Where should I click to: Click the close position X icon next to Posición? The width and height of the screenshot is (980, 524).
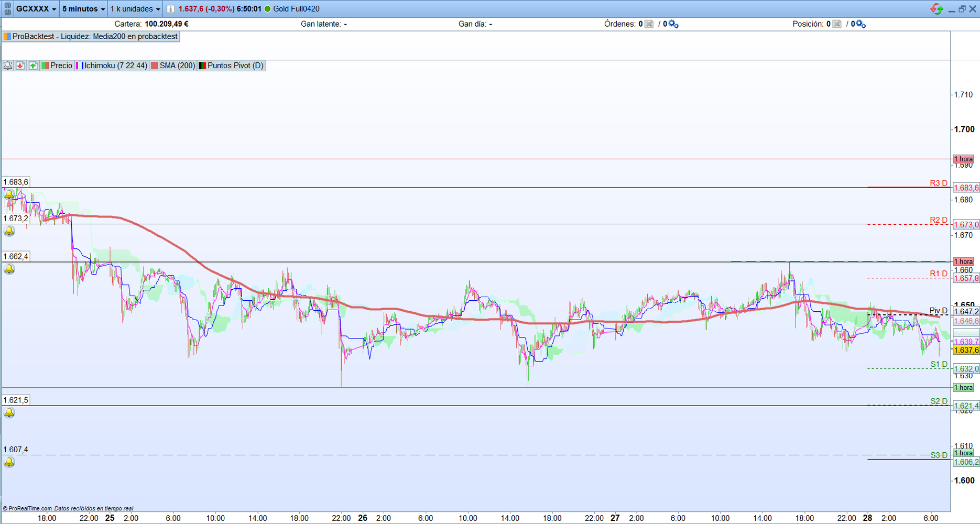837,24
